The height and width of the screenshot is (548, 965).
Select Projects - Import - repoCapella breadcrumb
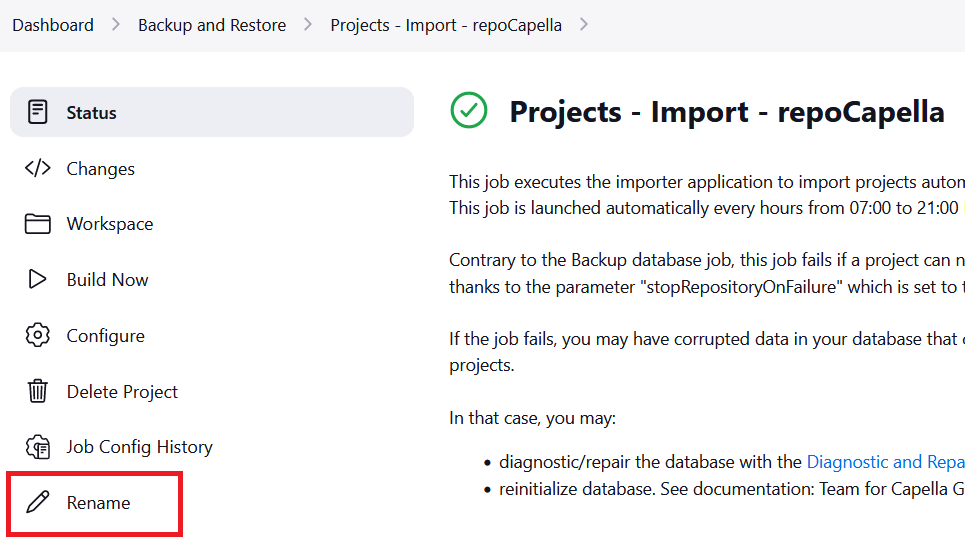click(x=446, y=25)
